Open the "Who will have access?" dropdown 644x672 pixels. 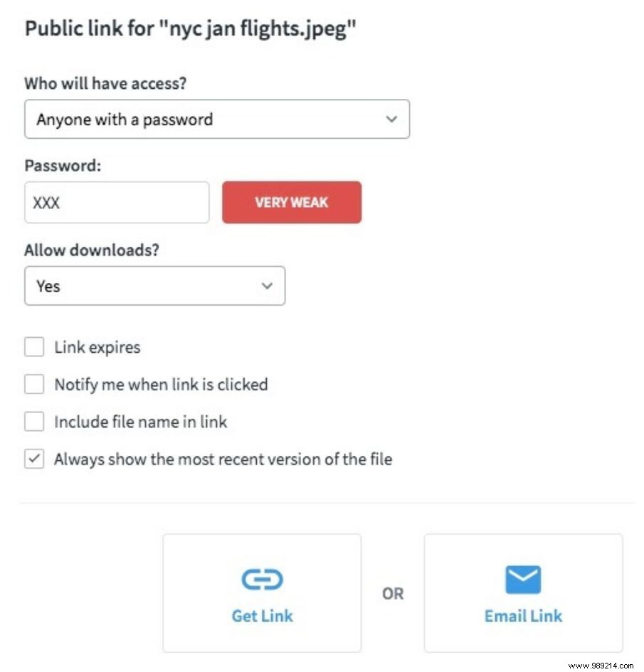click(217, 119)
